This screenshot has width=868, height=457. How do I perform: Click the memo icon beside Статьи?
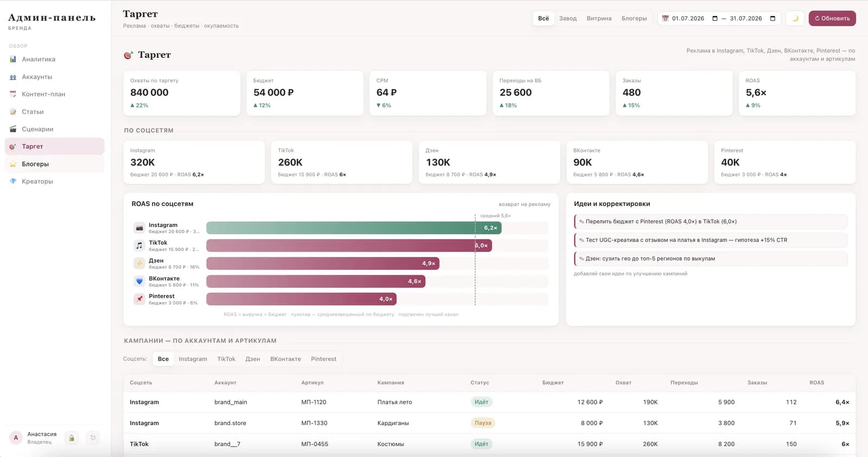coord(13,112)
